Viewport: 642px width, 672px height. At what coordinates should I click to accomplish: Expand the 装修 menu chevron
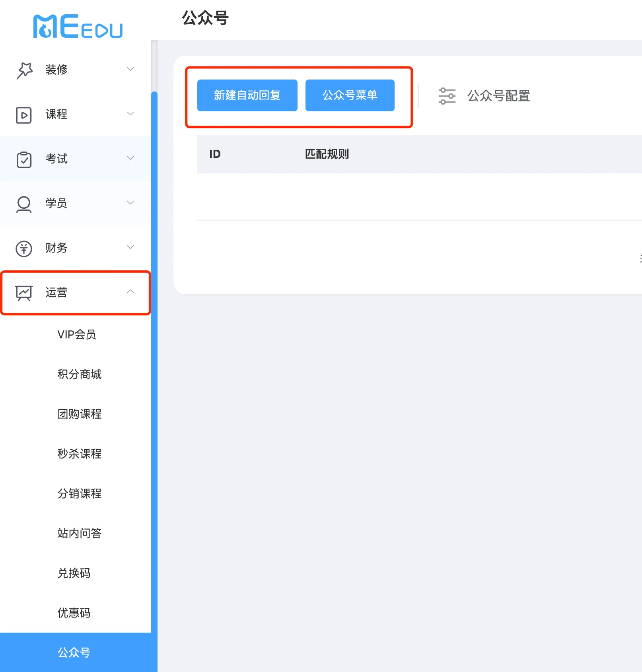coord(130,69)
